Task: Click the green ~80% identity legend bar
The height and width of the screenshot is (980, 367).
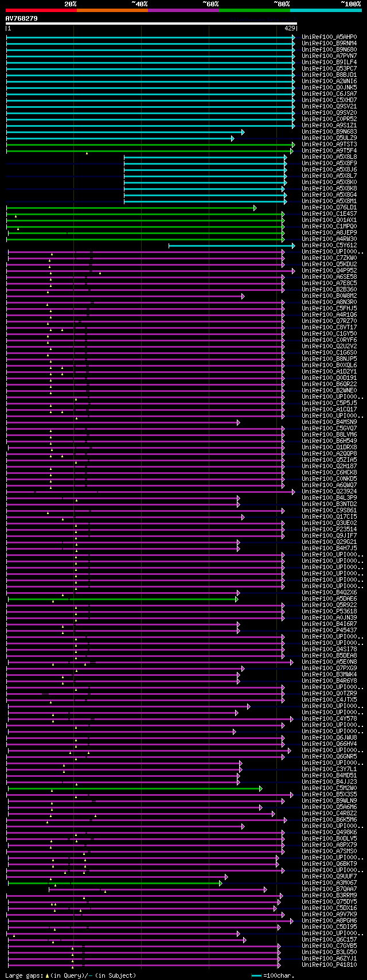Action: 255,10
